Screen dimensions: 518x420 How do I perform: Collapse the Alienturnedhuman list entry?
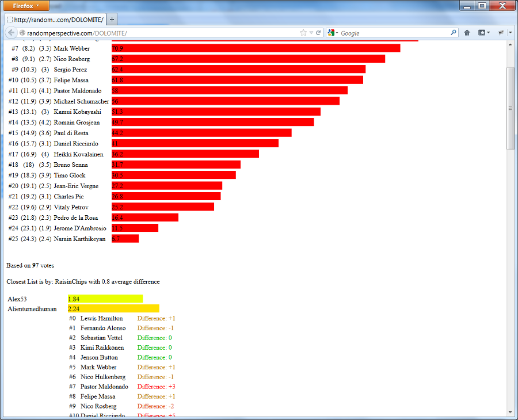tap(32, 309)
